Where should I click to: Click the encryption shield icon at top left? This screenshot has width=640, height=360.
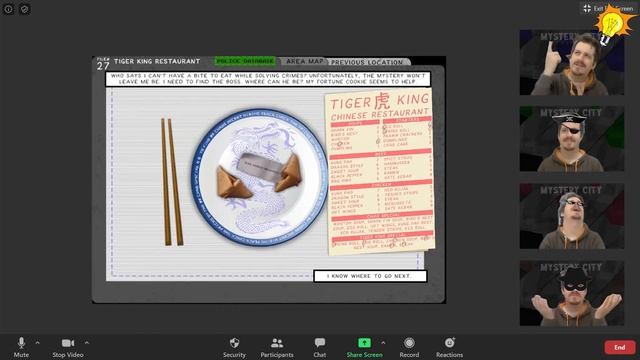pyautogui.click(x=24, y=9)
